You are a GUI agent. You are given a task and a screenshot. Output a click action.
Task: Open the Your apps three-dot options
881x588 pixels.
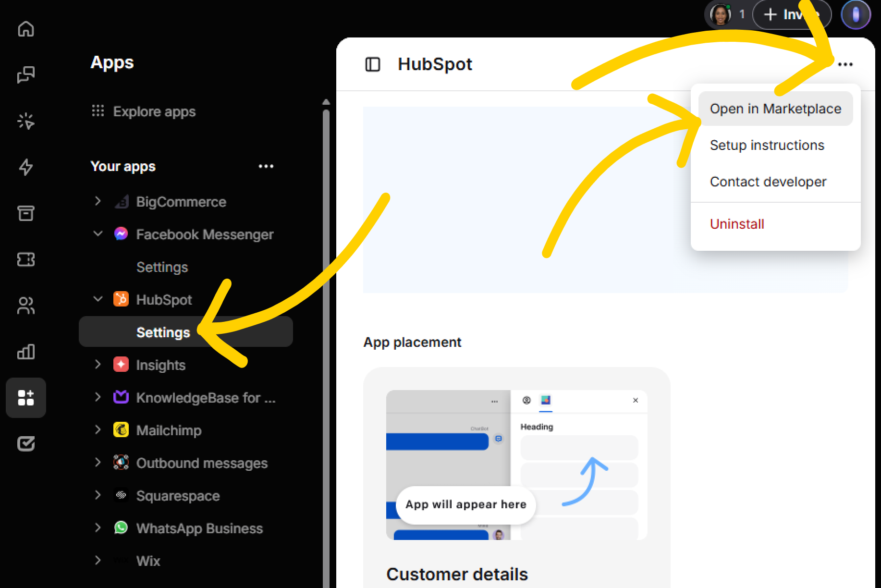click(266, 166)
